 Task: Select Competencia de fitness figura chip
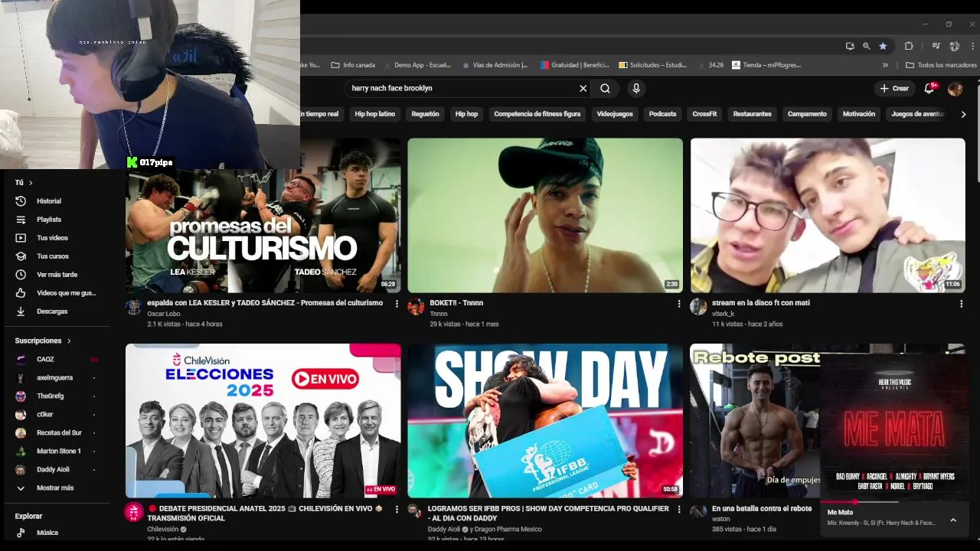pyautogui.click(x=537, y=114)
